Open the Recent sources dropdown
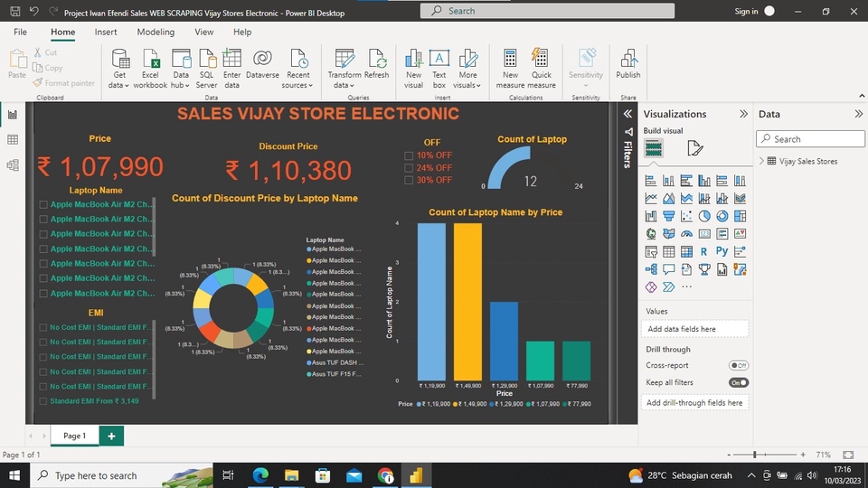The image size is (868, 488). (x=297, y=69)
